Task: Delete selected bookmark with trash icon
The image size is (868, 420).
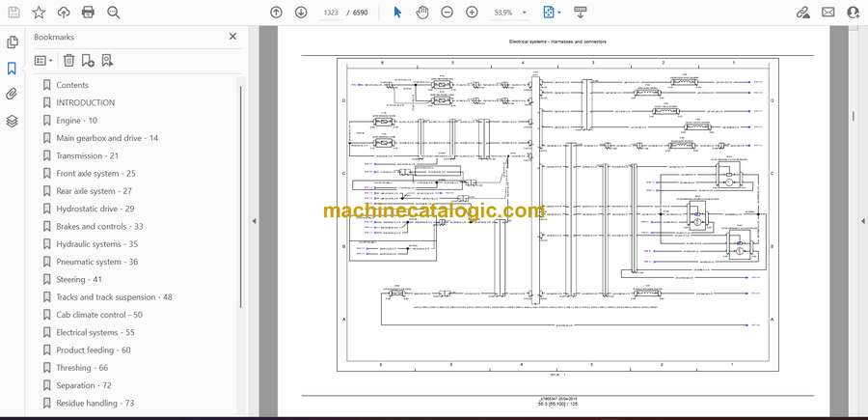Action: (x=68, y=61)
